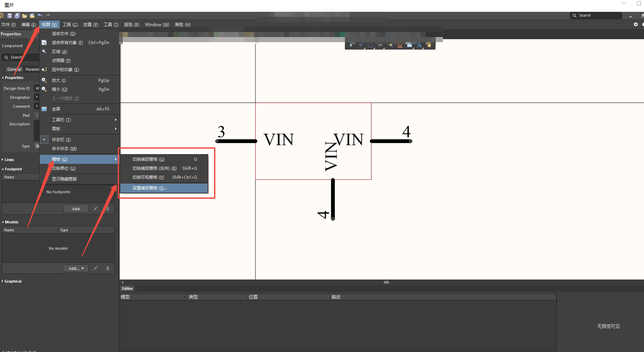Image resolution: width=644 pixels, height=352 pixels.
Task: Click the Properties panel search field
Action: click(21, 57)
